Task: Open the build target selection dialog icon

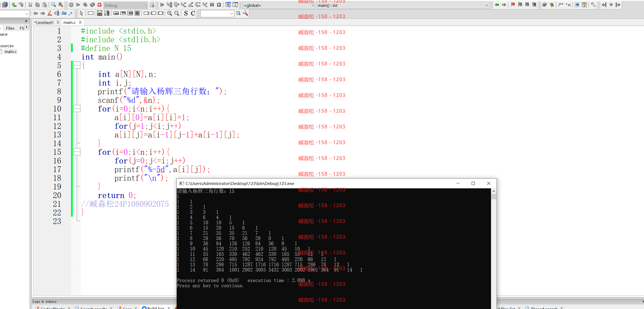Action: [152, 5]
